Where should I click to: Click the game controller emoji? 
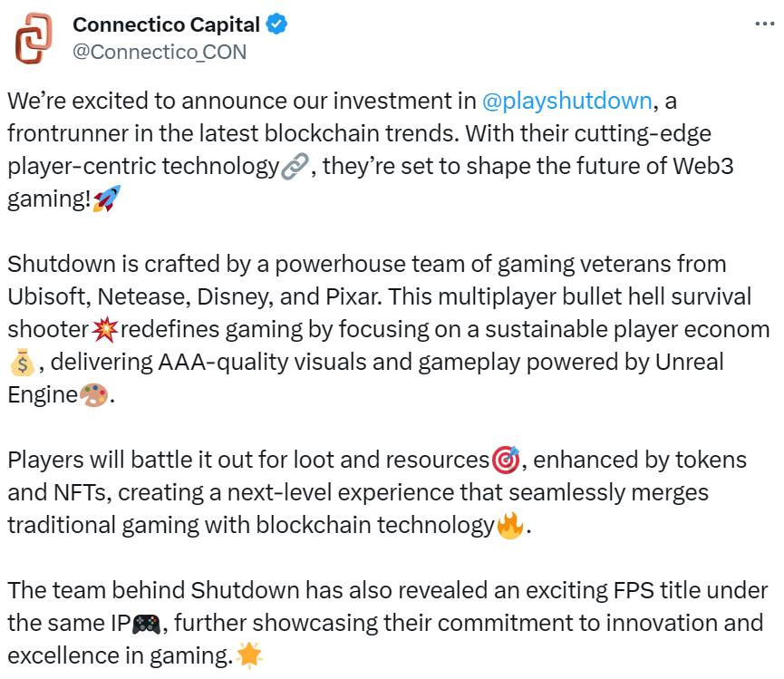(145, 625)
